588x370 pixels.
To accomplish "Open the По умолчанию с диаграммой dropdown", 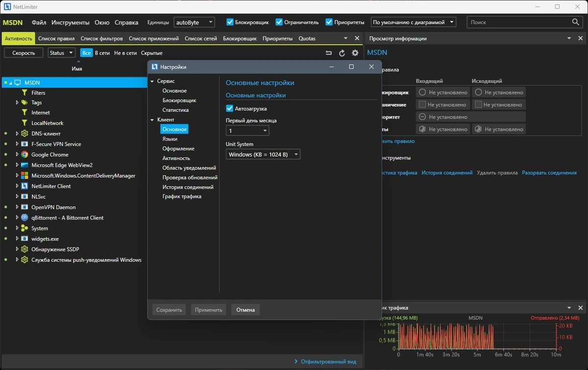I will (413, 22).
